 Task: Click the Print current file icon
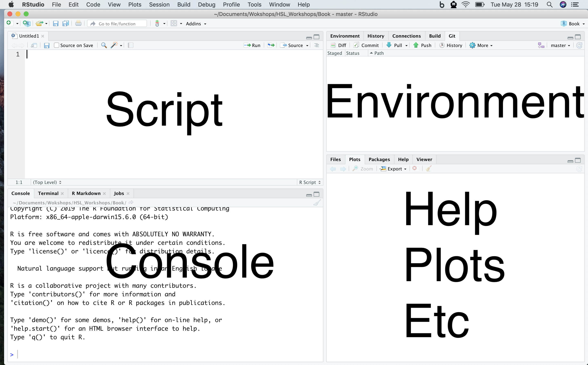[78, 24]
